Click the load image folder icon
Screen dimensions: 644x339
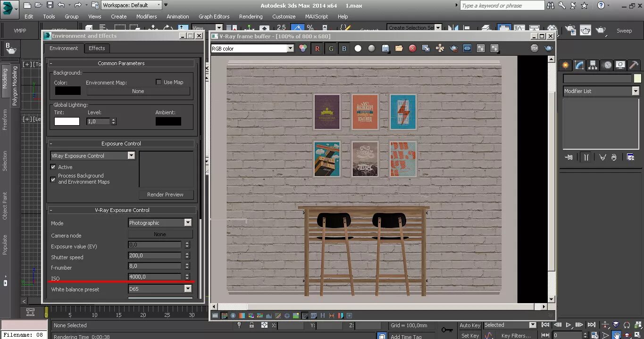399,48
